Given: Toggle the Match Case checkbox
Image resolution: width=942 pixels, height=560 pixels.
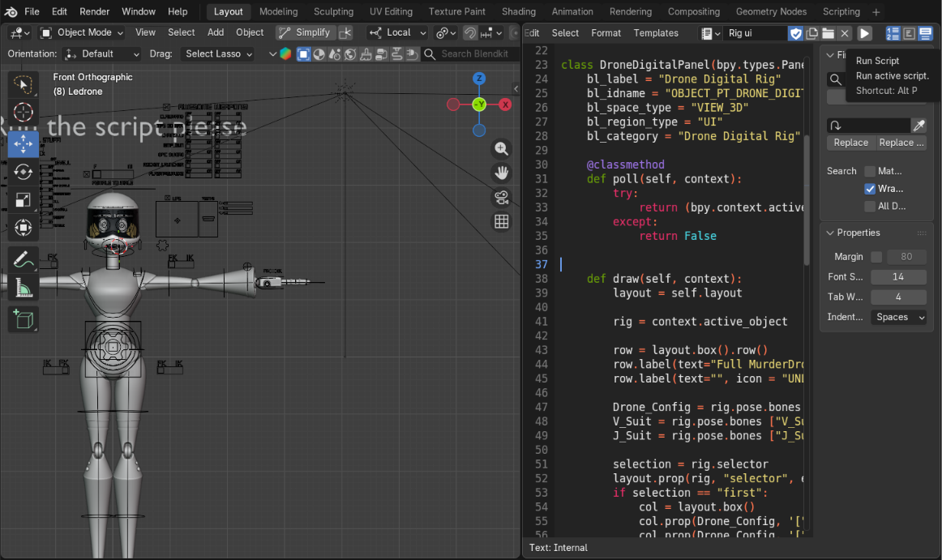Looking at the screenshot, I should coord(869,171).
